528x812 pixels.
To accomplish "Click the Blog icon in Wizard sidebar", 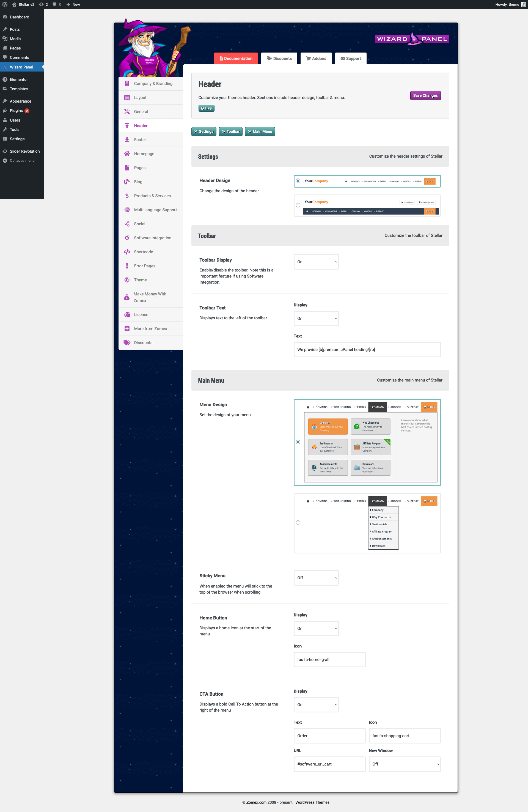I will [x=127, y=182].
